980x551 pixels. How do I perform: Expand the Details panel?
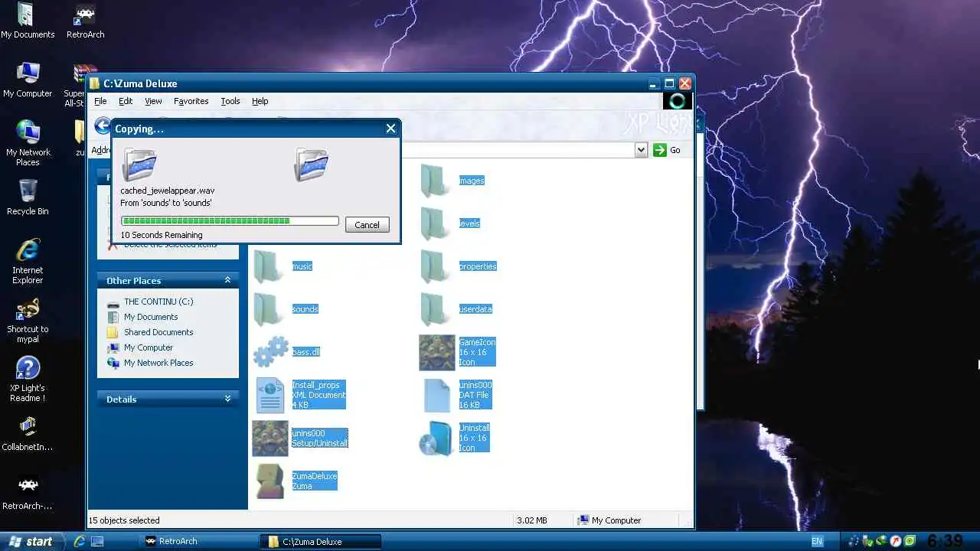(x=227, y=399)
